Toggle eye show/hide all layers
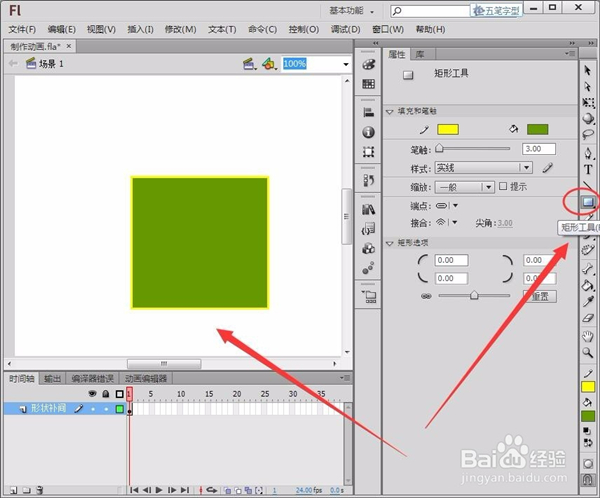The height and width of the screenshot is (498, 600). [x=92, y=394]
